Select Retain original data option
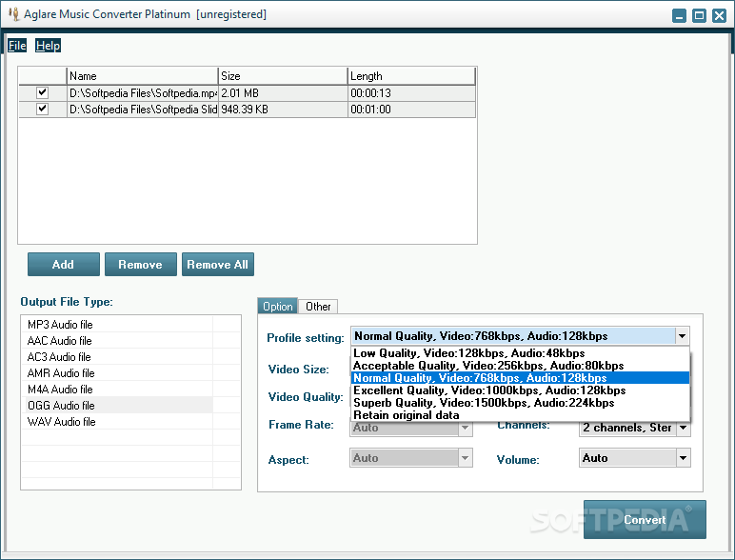The width and height of the screenshot is (735, 560). [x=520, y=415]
